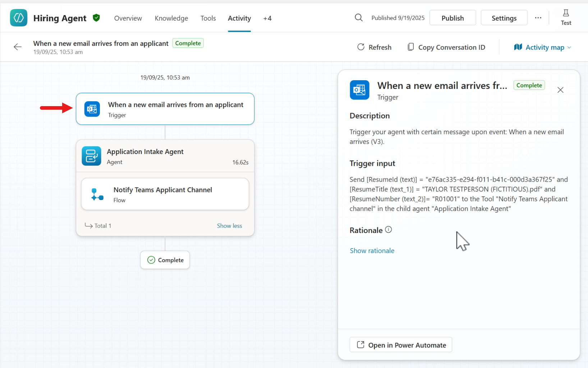Select the email trigger node card

tap(165, 109)
